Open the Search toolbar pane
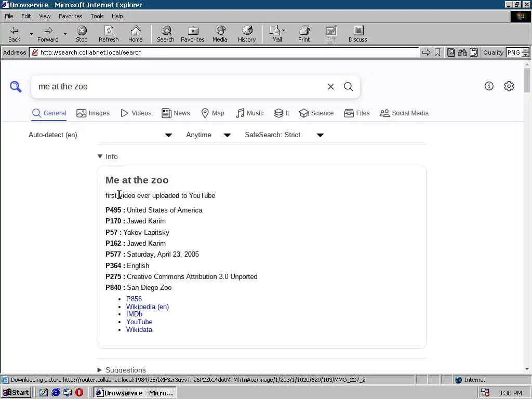The image size is (532, 399). [166, 34]
